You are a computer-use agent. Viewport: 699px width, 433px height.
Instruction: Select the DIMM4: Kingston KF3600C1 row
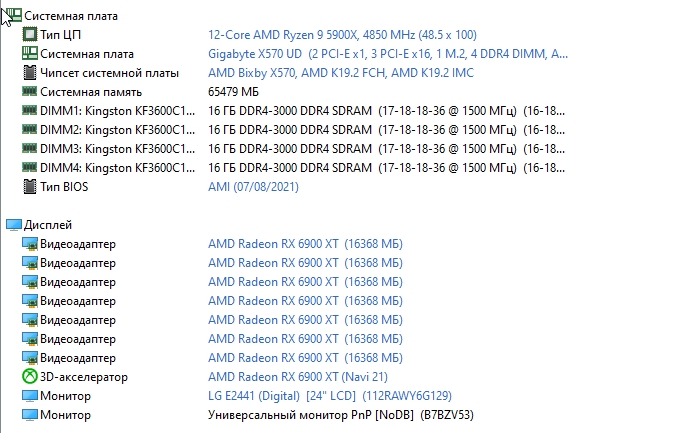[x=110, y=168]
